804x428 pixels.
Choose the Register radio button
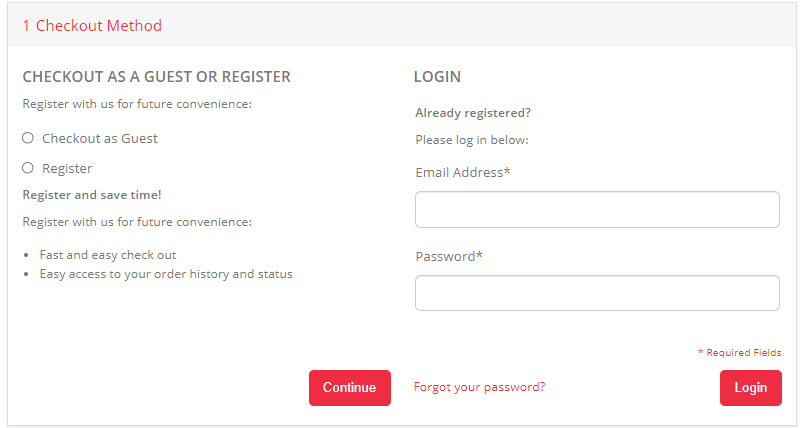[x=28, y=168]
